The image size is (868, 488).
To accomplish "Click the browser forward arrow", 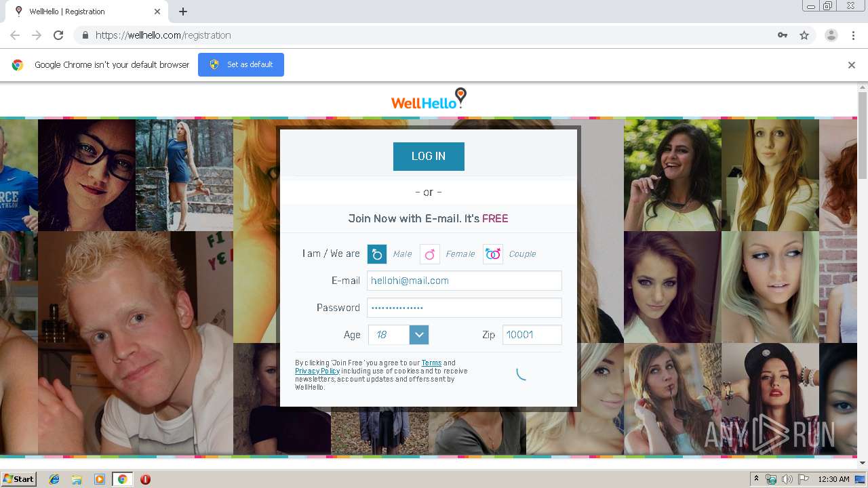I will (37, 35).
